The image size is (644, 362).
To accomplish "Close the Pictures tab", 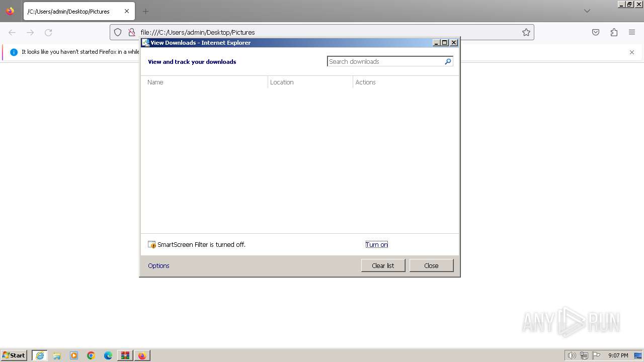I will [127, 11].
